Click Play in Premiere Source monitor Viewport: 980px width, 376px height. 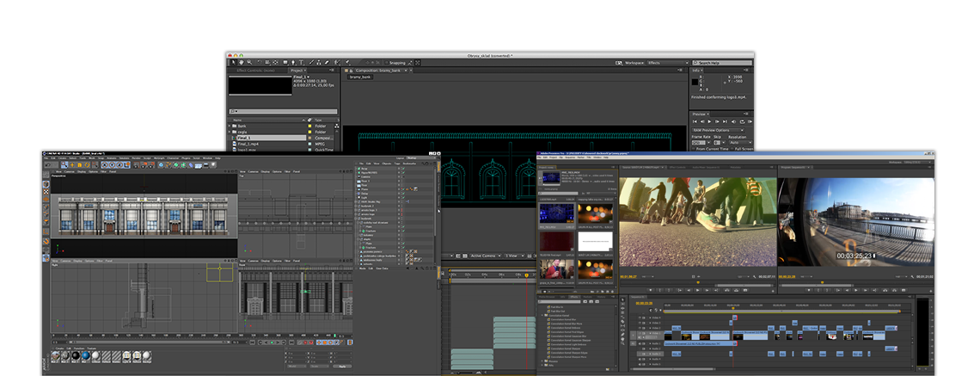(x=697, y=290)
